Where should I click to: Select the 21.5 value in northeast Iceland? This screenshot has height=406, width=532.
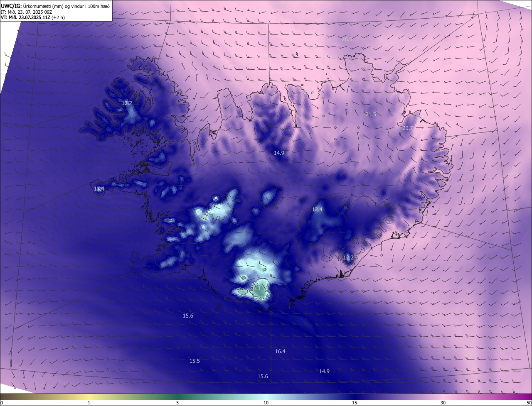coord(370,114)
